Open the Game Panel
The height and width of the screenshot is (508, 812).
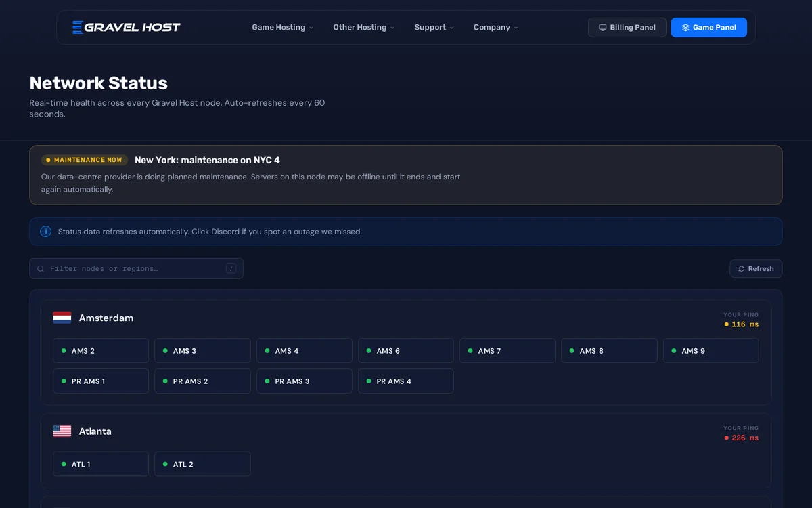point(709,27)
